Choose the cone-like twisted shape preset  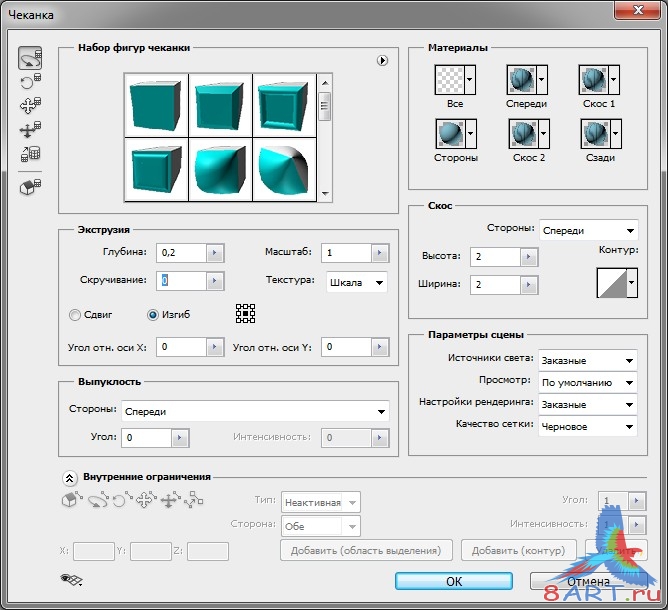(284, 169)
